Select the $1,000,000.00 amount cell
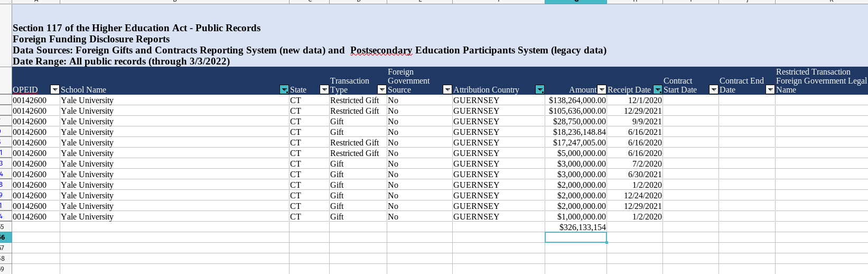Viewport: 868px width, 274px height. click(x=576, y=216)
